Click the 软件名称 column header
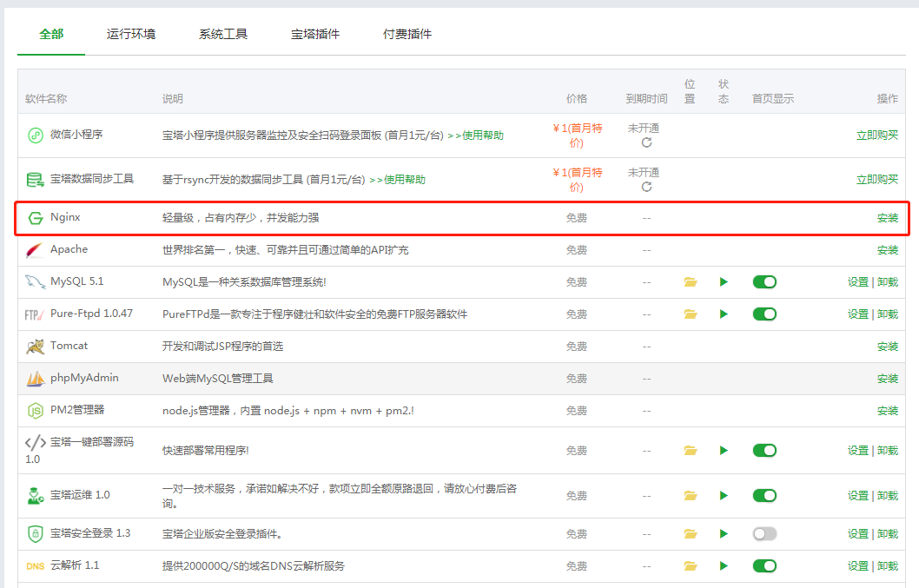This screenshot has width=919, height=588. [x=46, y=99]
